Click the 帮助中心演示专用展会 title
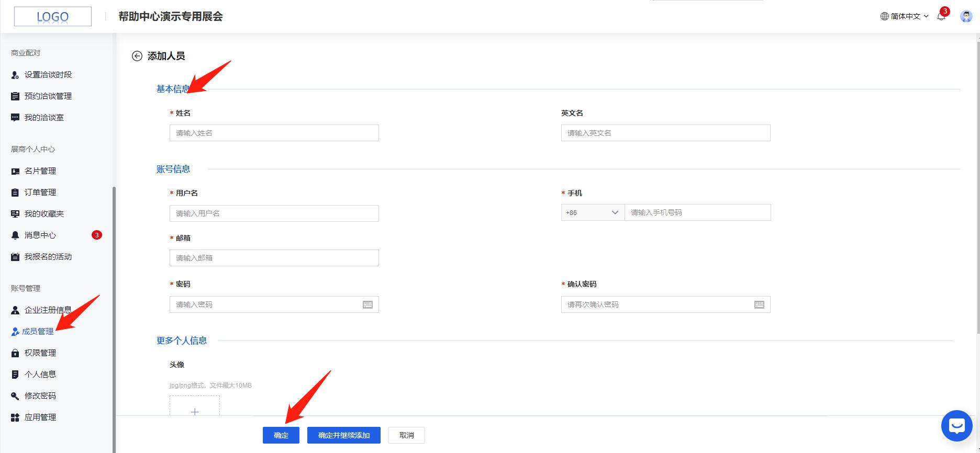Viewport: 980px width, 453px height. pos(171,16)
